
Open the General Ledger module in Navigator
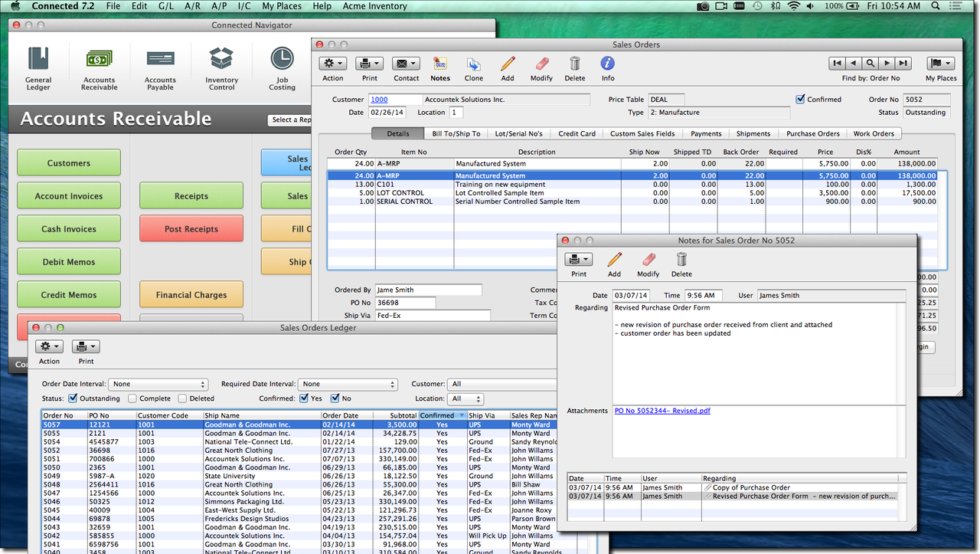(x=38, y=68)
